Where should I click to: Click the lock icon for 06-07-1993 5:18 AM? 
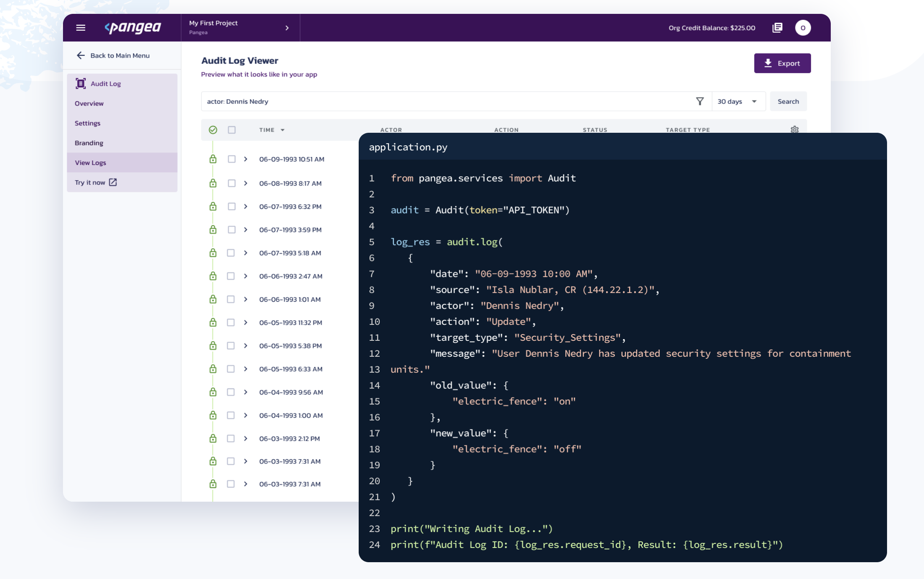tap(213, 253)
